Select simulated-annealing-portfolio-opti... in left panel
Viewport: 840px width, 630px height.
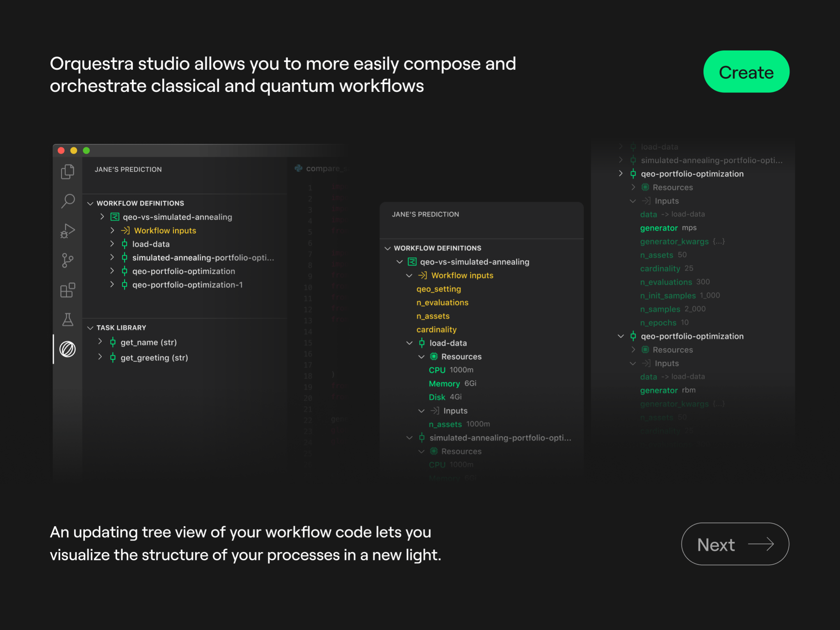[203, 257]
